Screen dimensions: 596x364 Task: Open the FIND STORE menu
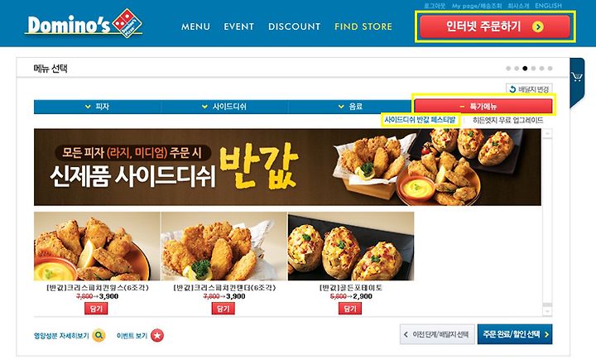(x=363, y=26)
